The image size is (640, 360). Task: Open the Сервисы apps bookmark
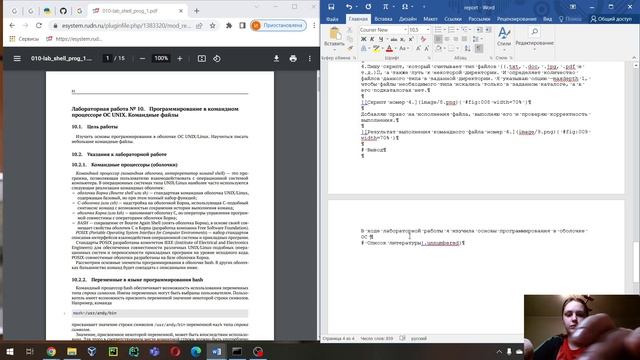click(x=24, y=39)
